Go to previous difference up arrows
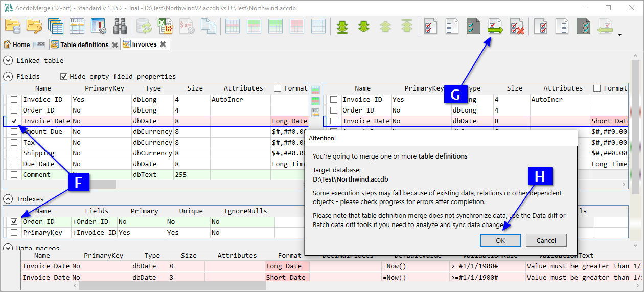This screenshot has height=292, width=644. (x=385, y=26)
